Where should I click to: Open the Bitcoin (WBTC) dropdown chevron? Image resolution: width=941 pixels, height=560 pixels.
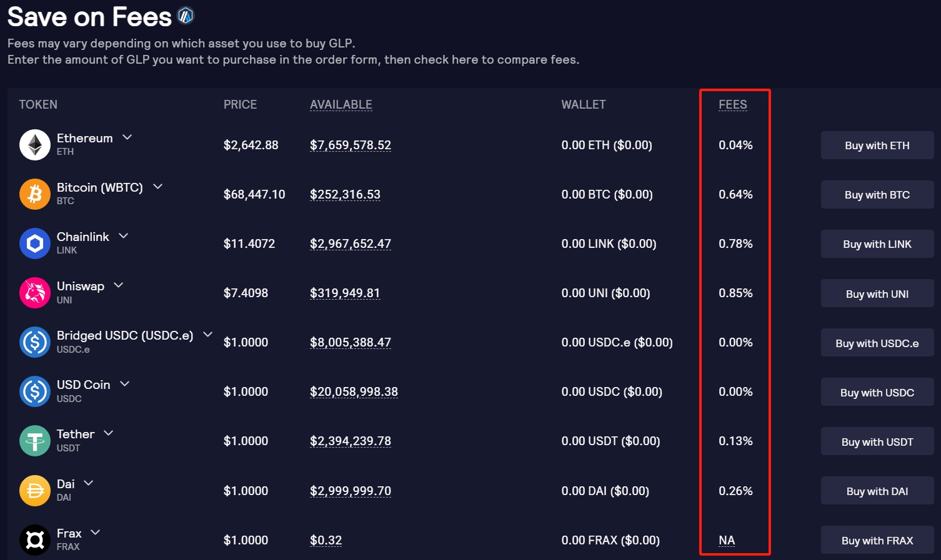pos(158,186)
